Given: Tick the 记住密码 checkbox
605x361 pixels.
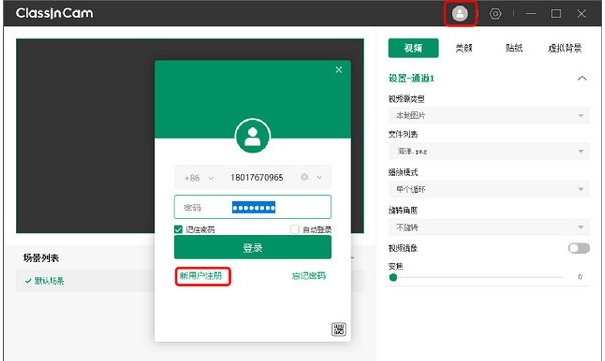Looking at the screenshot, I should point(178,229).
